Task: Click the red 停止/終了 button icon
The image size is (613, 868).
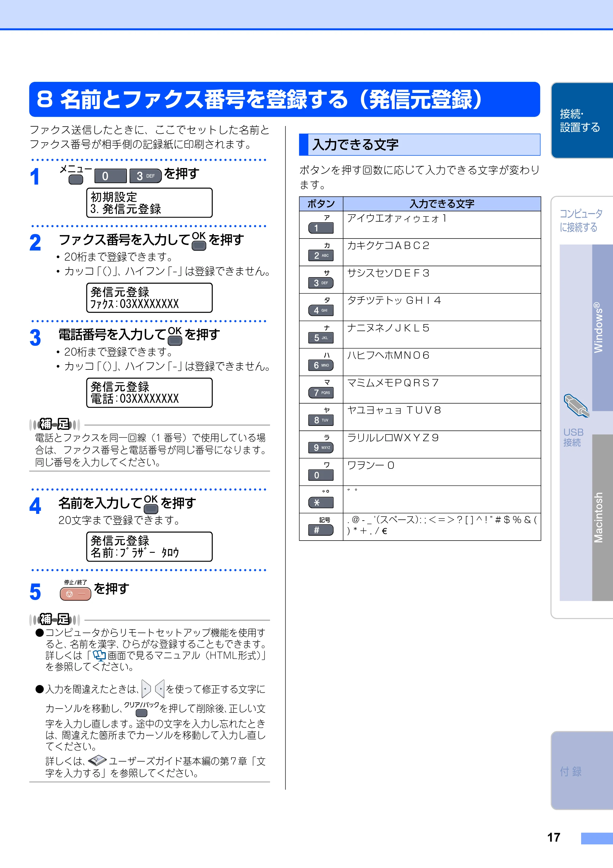Action: point(76,594)
